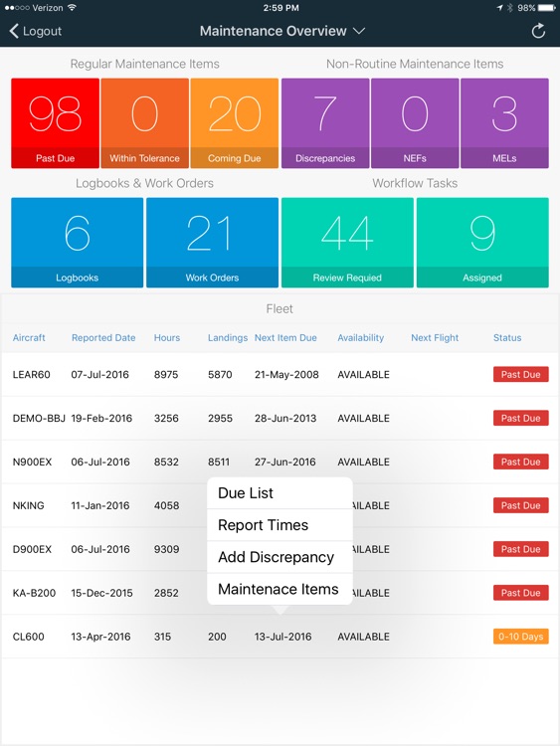Select the N900EX aircraft name

pyautogui.click(x=33, y=462)
